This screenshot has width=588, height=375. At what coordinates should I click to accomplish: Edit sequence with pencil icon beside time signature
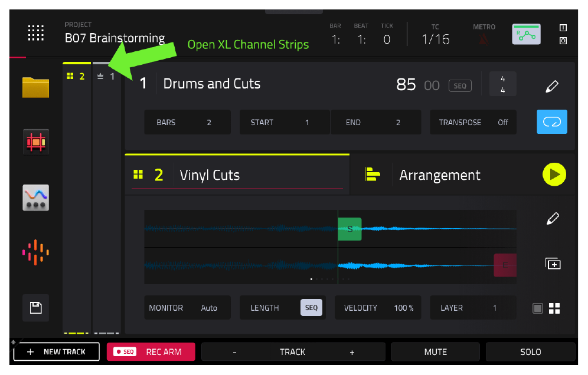coord(551,85)
